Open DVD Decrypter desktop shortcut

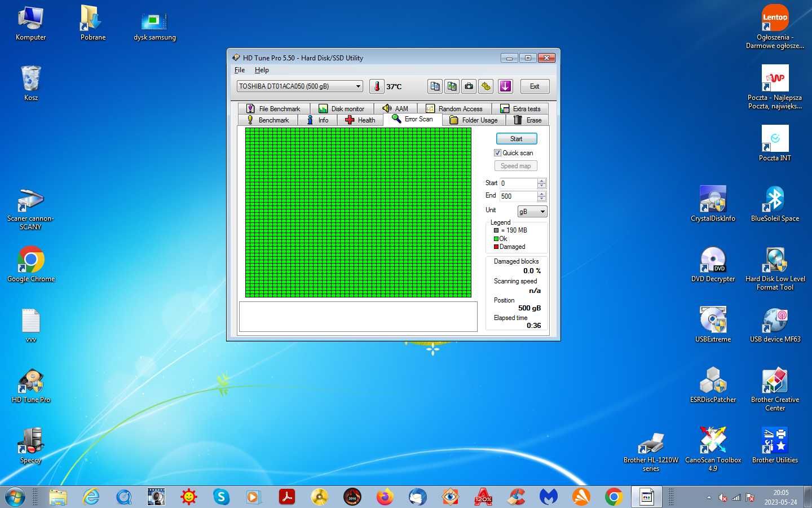713,264
